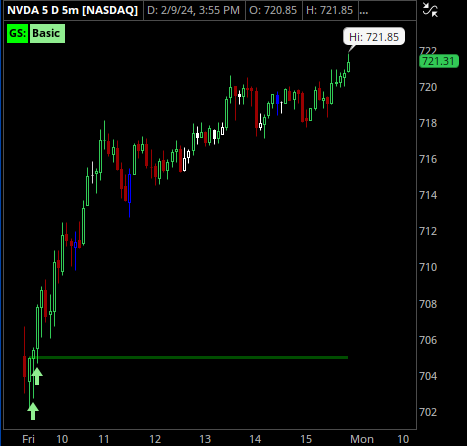Click the 712 price axis label
This screenshot has height=446, width=467.
[428, 231]
